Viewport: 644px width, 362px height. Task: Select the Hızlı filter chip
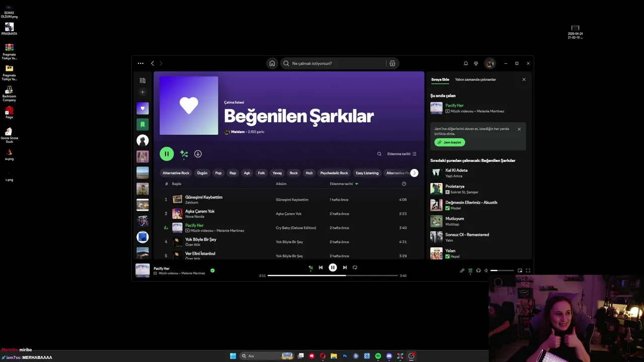click(x=309, y=173)
